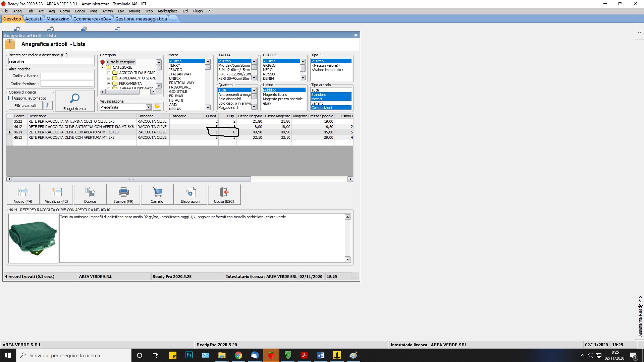Open Cortana circle icon in taskbar
Screen dimensions: 644x362
140,355
